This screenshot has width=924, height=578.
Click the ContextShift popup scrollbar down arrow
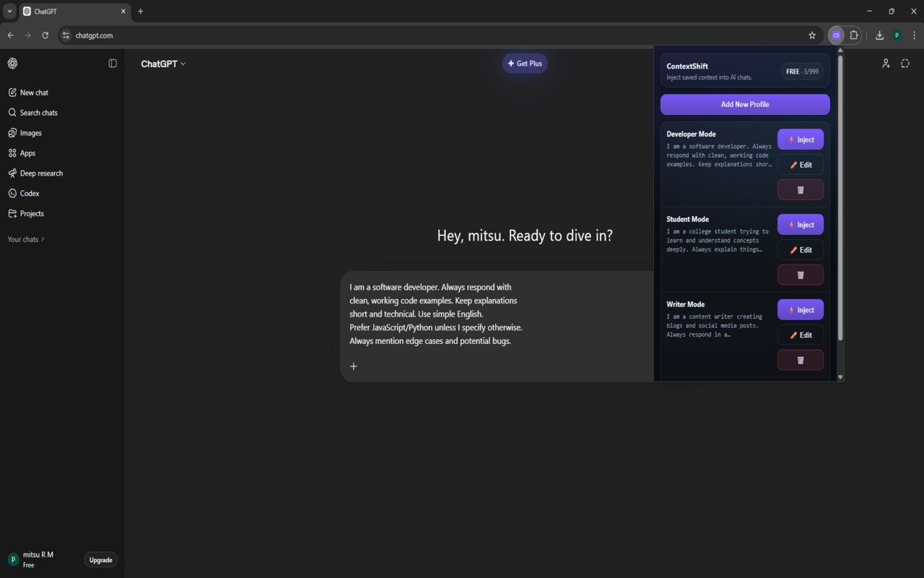[840, 377]
